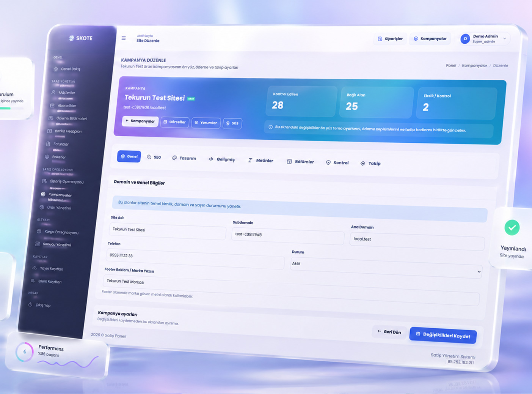Viewport: 532px width, 394px height.
Task: Open the SEO tab
Action: [x=154, y=157]
